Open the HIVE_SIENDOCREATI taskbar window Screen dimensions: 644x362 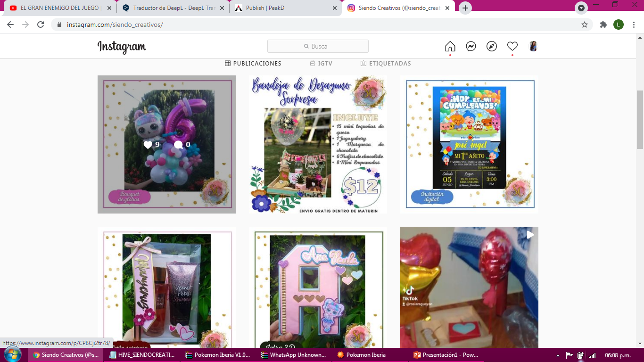tap(142, 355)
